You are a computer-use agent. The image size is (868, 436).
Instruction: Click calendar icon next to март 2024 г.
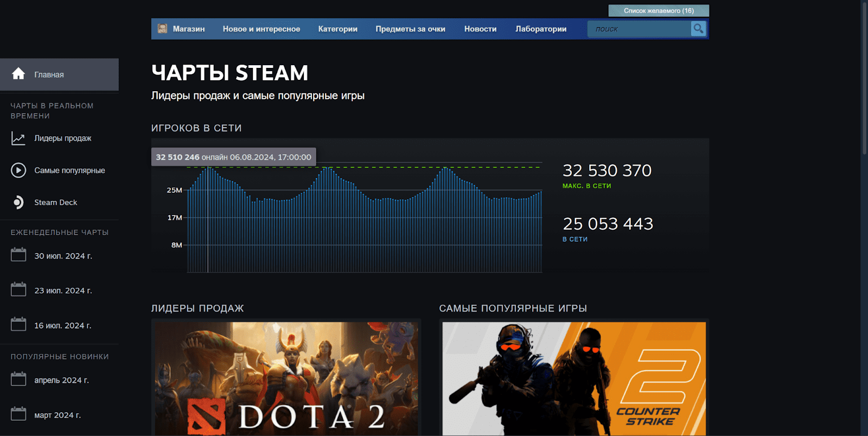coord(18,414)
